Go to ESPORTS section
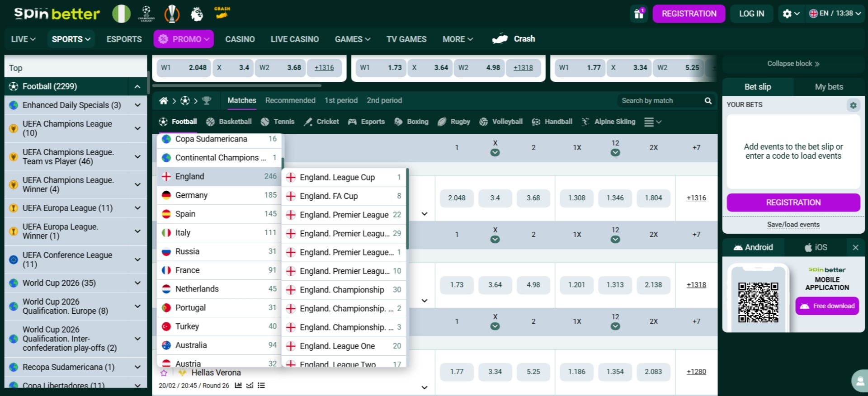 124,39
